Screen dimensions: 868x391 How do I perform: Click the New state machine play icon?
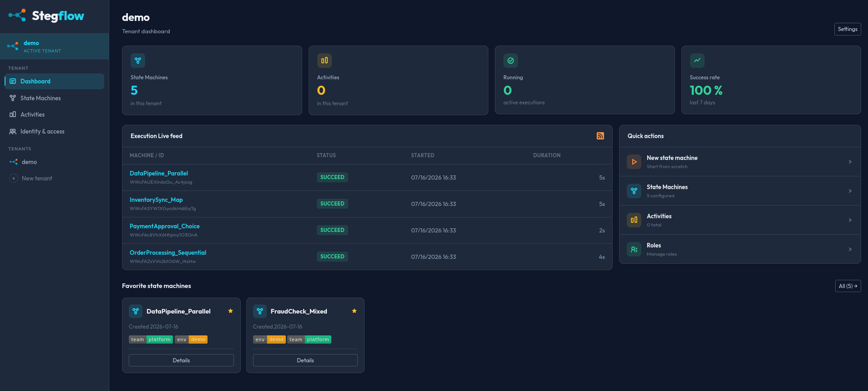pos(634,162)
